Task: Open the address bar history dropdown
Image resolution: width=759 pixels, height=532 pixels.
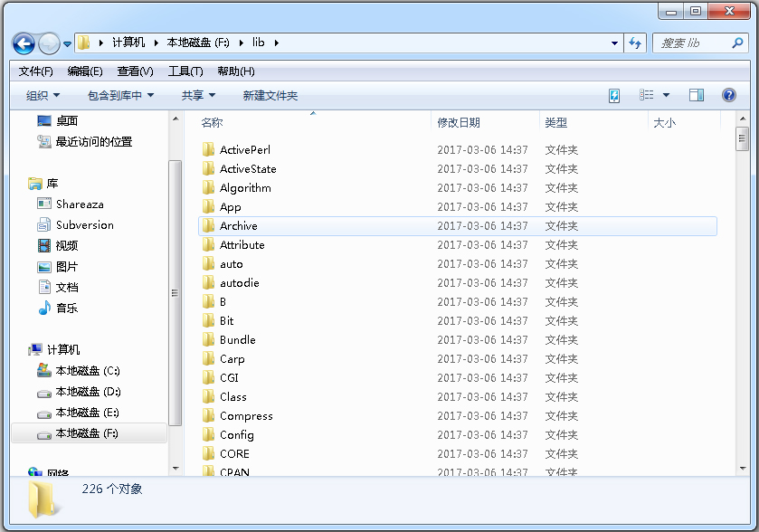Action: (614, 43)
